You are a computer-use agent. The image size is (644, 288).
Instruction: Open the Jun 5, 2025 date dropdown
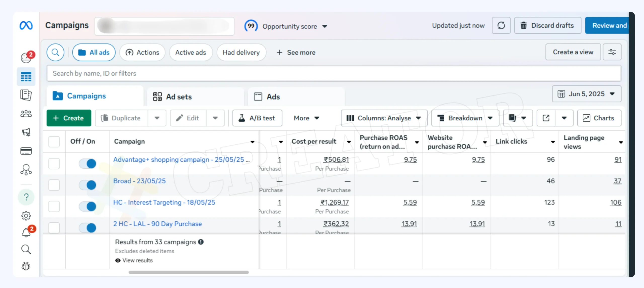coord(586,94)
